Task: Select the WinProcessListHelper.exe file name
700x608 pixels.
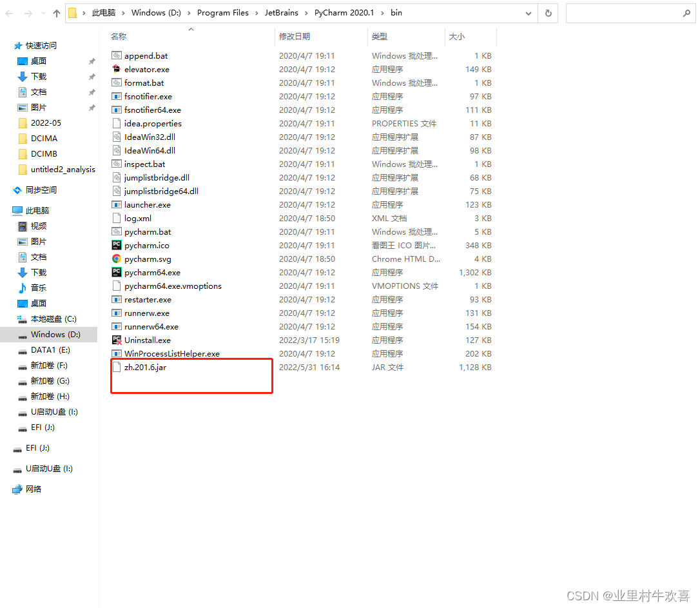Action: [x=172, y=353]
